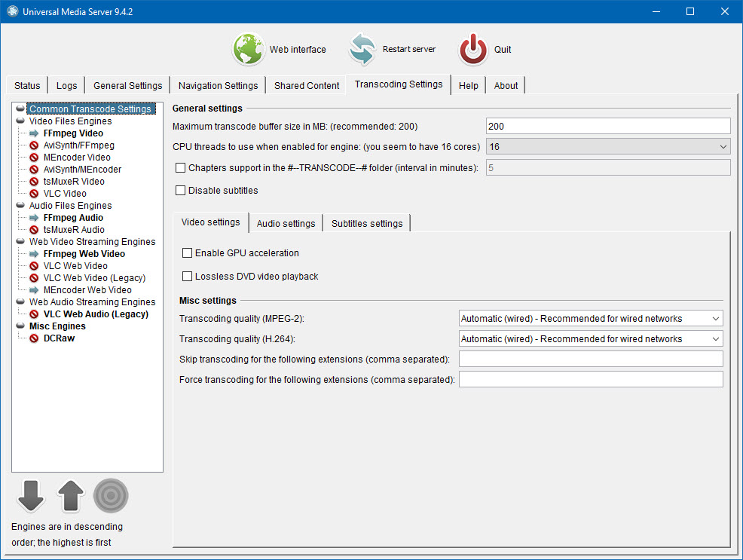Click the chapters interval minutes field
743x560 pixels.
[x=608, y=168]
